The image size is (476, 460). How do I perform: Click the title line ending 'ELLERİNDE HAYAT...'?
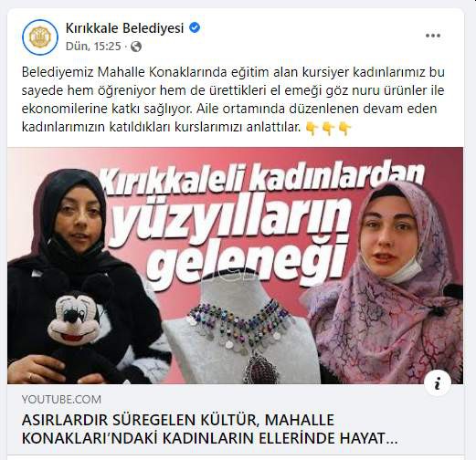[x=210, y=438]
